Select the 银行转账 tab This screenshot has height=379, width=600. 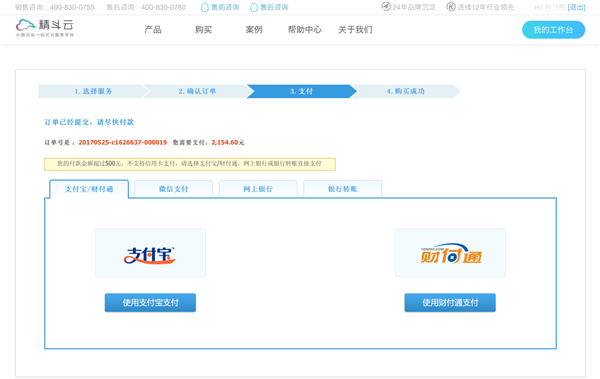(x=342, y=189)
